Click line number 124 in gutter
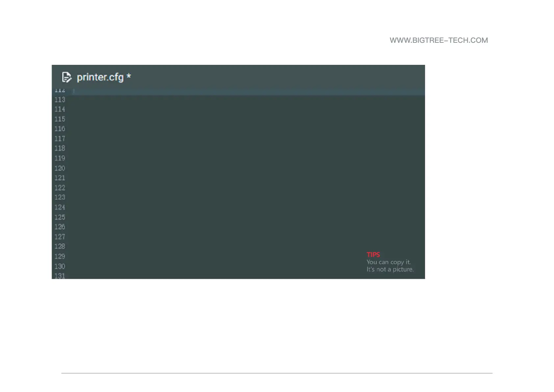This screenshot has width=554, height=392. [60, 207]
